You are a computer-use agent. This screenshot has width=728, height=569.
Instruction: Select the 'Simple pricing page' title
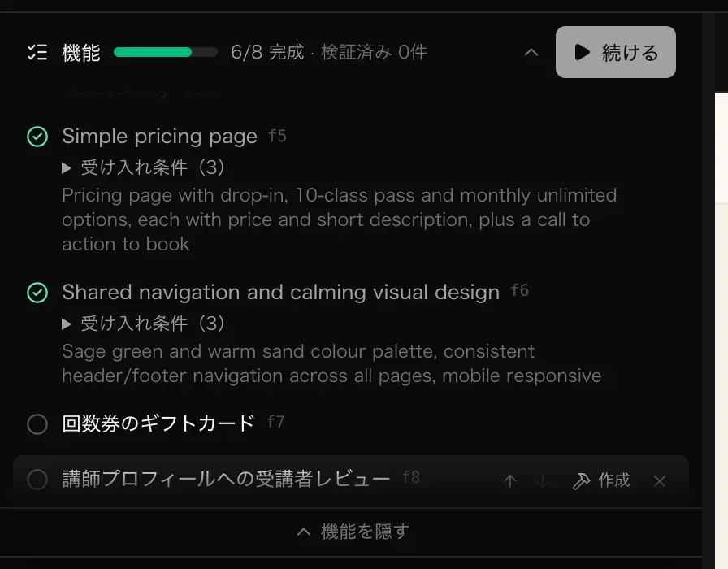(160, 136)
